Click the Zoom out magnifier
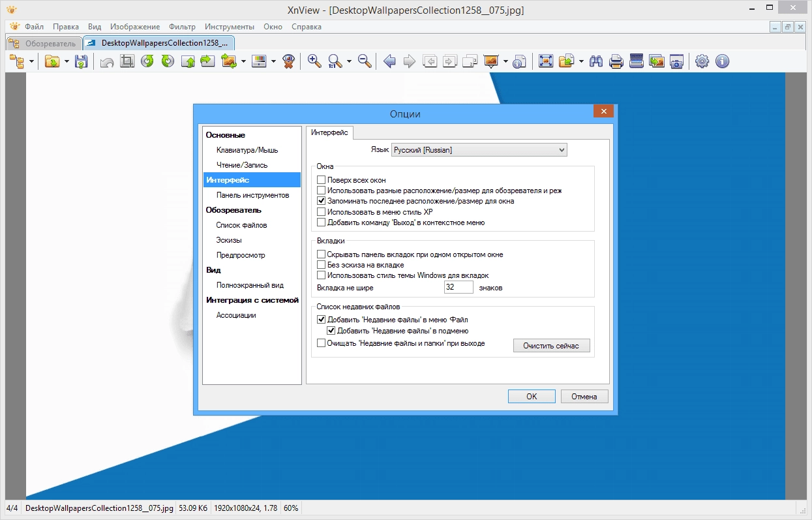The height and width of the screenshot is (520, 812). click(x=365, y=61)
